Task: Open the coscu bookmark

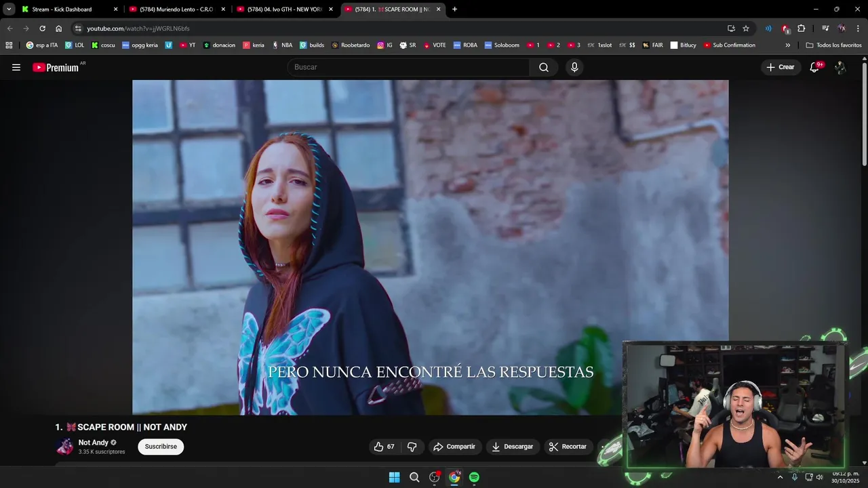Action: coord(103,45)
